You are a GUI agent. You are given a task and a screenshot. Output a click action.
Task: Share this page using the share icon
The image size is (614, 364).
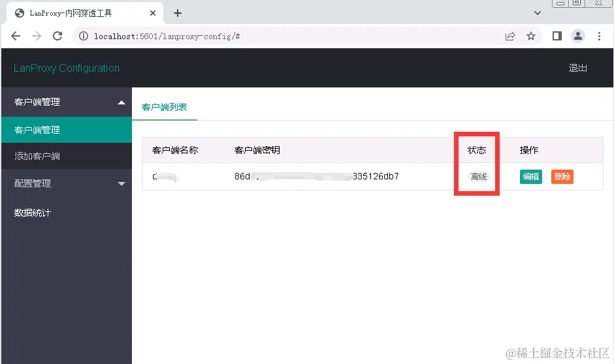pos(510,37)
